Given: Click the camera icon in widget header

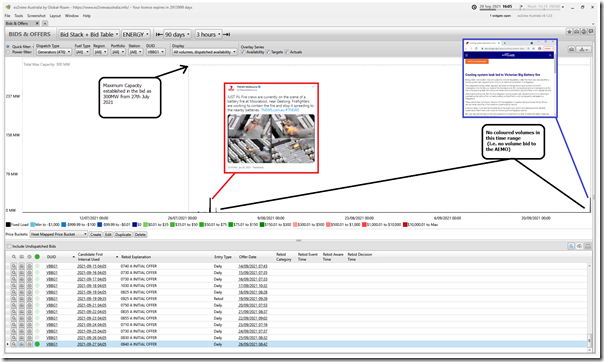Looking at the screenshot, I should pyautogui.click(x=576, y=32).
